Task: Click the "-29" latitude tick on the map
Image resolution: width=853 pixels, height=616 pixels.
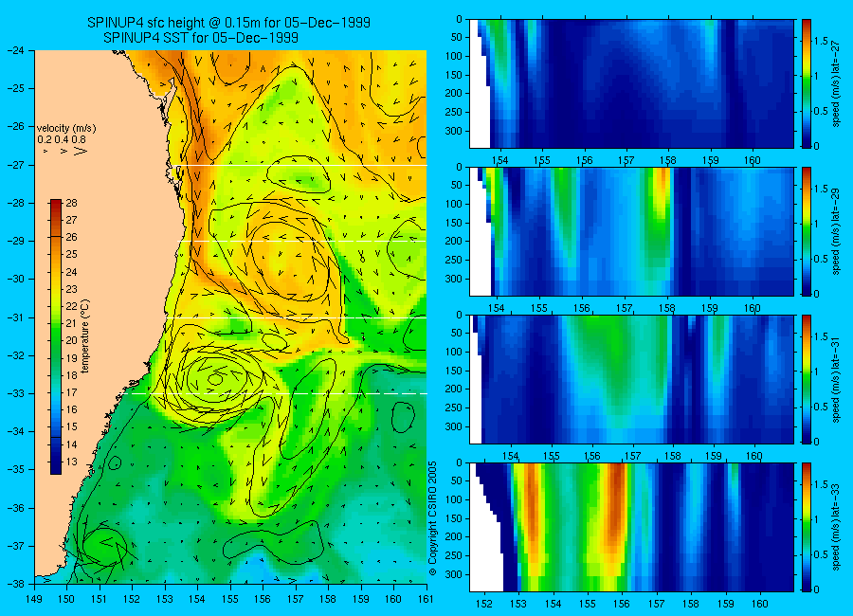Action: pos(16,241)
